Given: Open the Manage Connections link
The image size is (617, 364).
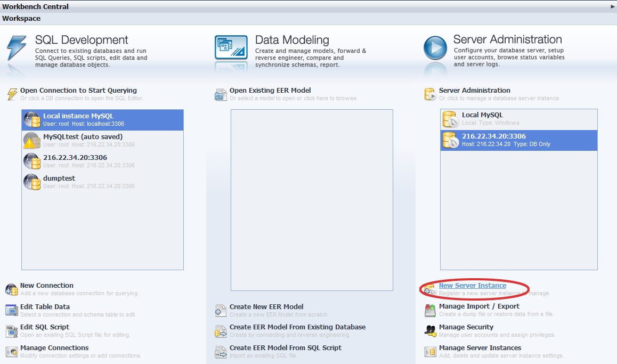Looking at the screenshot, I should (x=54, y=348).
